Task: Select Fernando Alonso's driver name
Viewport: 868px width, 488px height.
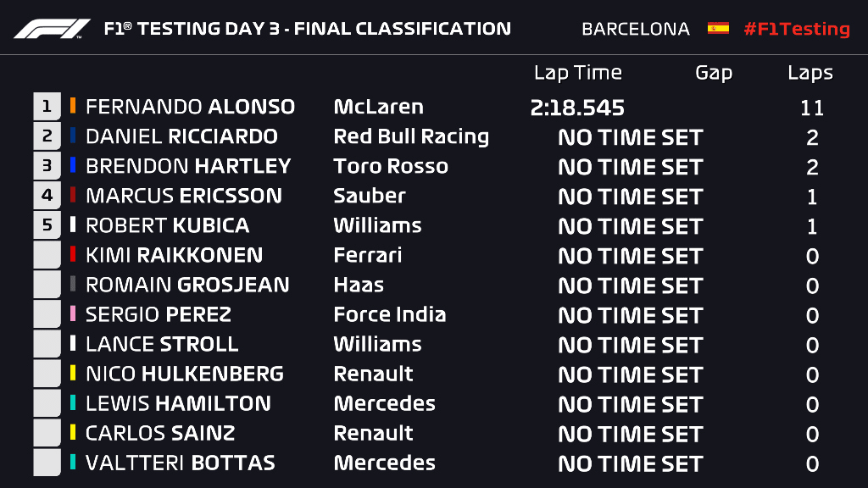Action: pyautogui.click(x=190, y=107)
